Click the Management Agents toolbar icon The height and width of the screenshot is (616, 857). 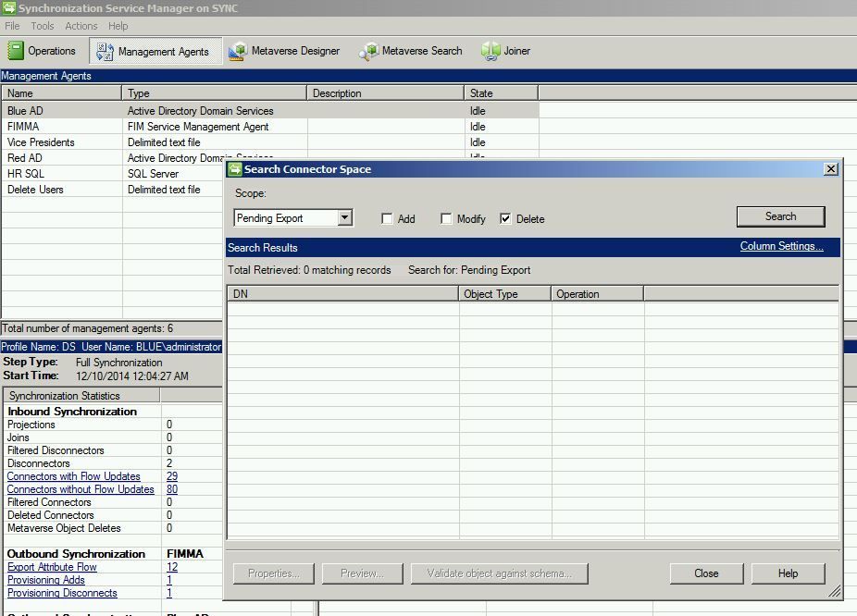pyautogui.click(x=105, y=52)
